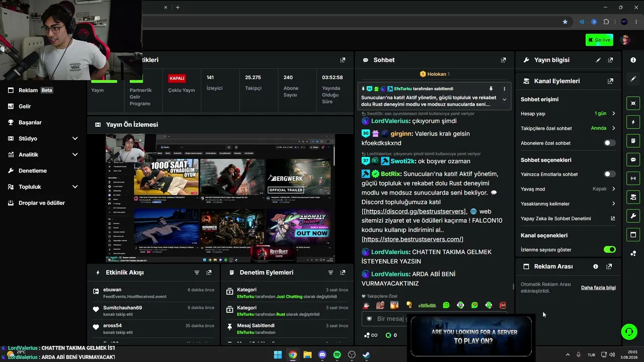Viewport: 644px width, 362px height.
Task: Filter the Etkinlik Akışı feed
Action: coord(197,273)
